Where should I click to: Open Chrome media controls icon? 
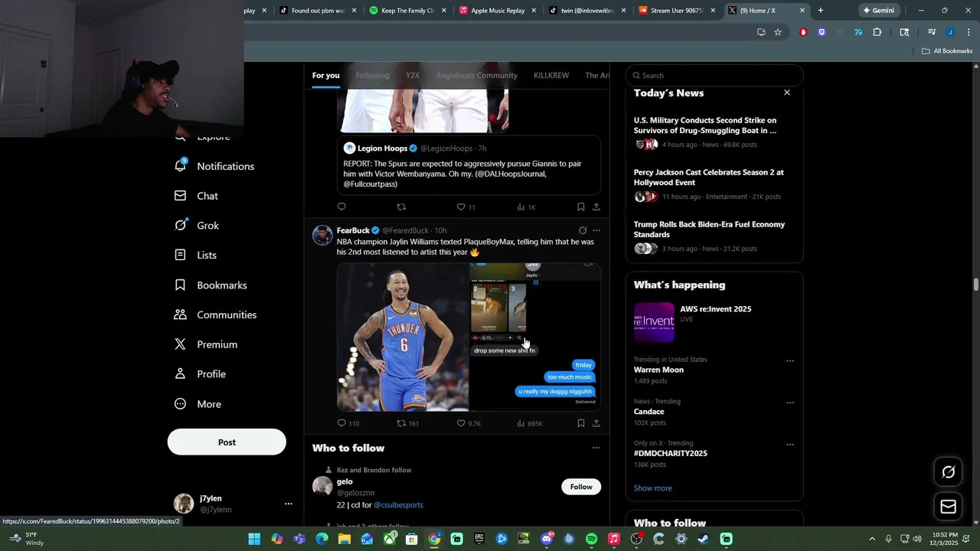click(x=932, y=32)
